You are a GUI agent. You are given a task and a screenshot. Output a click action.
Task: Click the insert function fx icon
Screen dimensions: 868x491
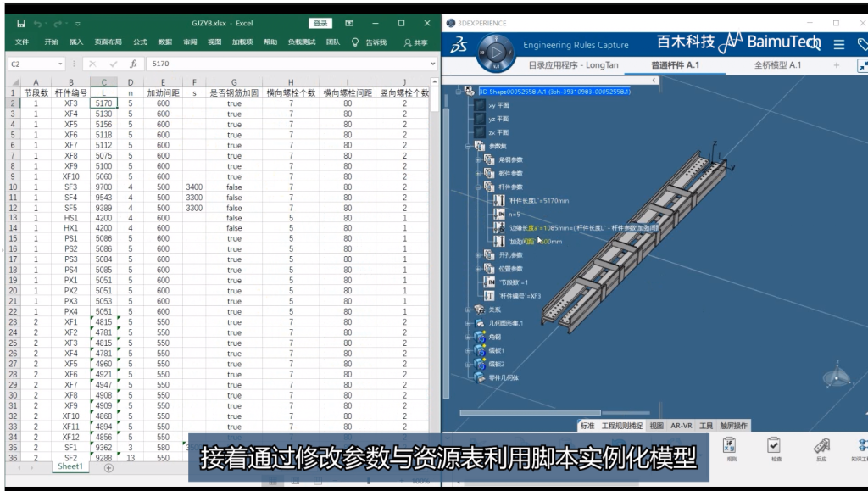coord(133,64)
